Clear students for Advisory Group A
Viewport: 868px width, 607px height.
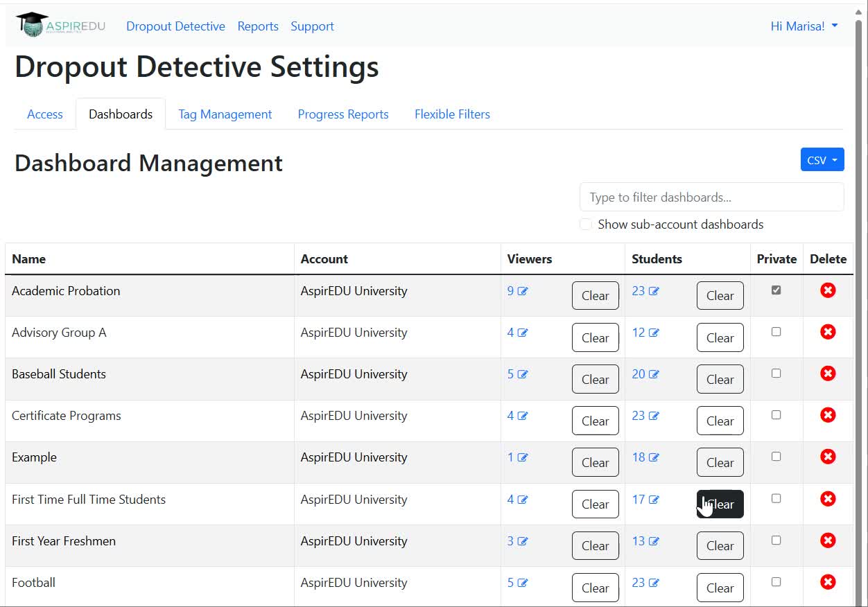[x=720, y=337]
